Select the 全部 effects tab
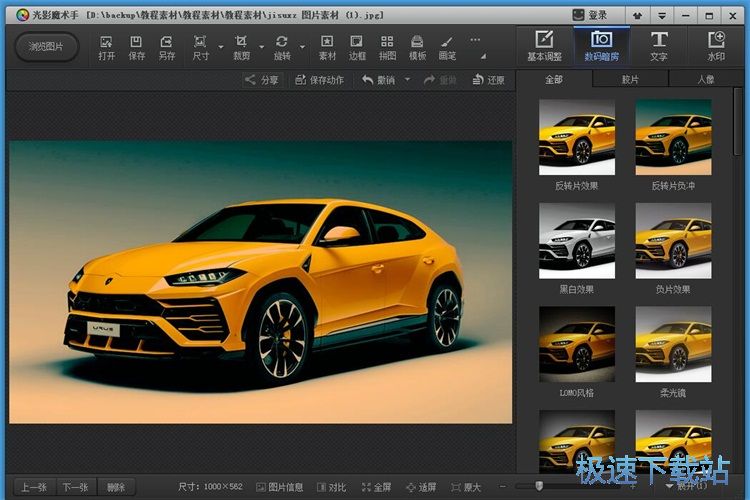 click(554, 79)
